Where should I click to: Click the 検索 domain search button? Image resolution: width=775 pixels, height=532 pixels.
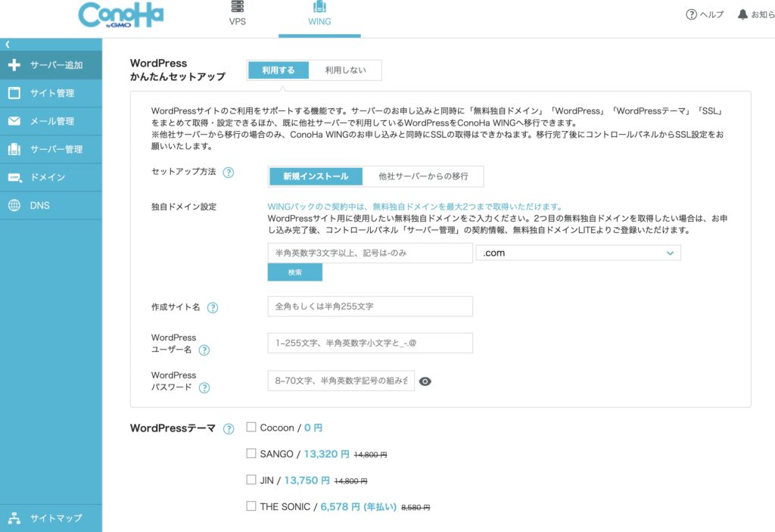click(295, 272)
